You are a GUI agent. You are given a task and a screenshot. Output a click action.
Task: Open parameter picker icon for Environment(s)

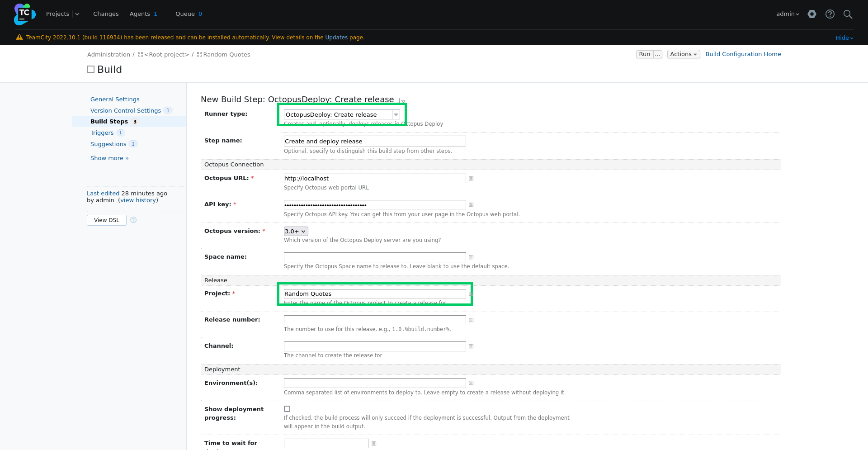tap(471, 383)
